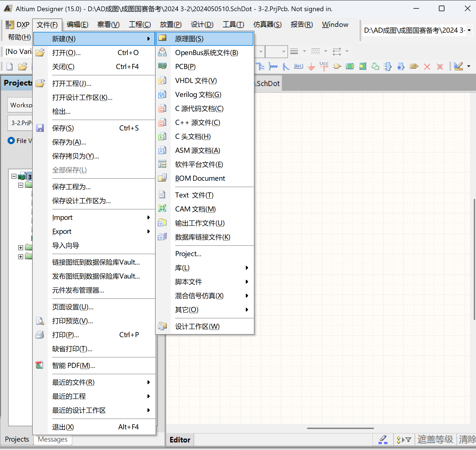Click the Verilog document icon
The height and width of the screenshot is (450, 476).
(162, 94)
